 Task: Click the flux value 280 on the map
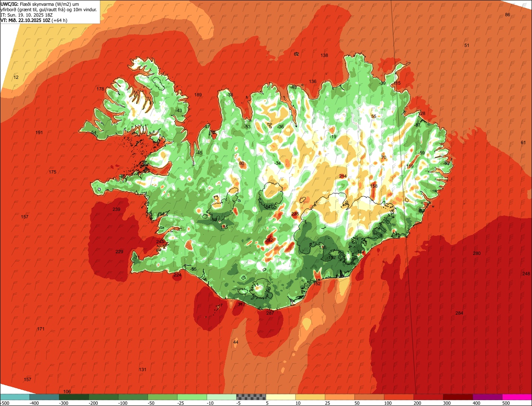pos(477,254)
